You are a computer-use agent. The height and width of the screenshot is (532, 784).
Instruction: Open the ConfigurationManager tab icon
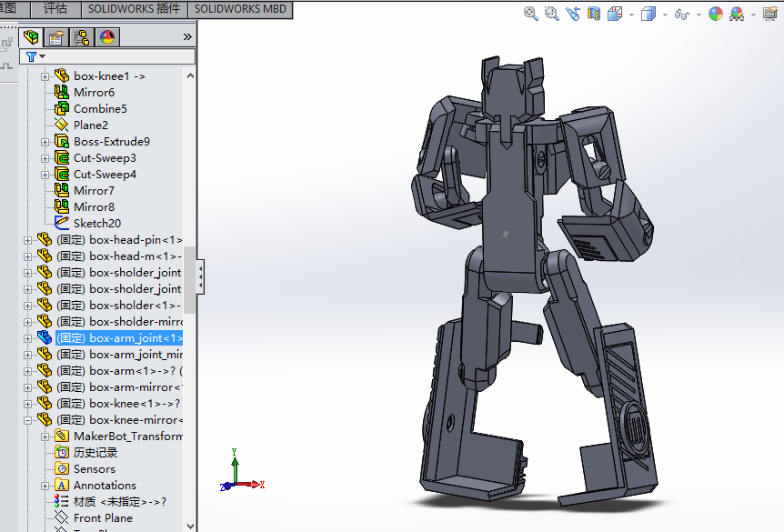(x=82, y=37)
